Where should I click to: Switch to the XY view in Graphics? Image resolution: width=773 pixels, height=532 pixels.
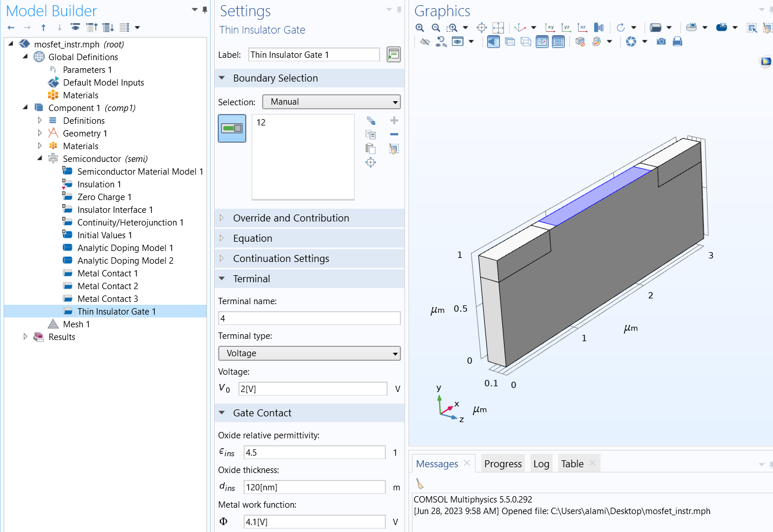tap(550, 27)
